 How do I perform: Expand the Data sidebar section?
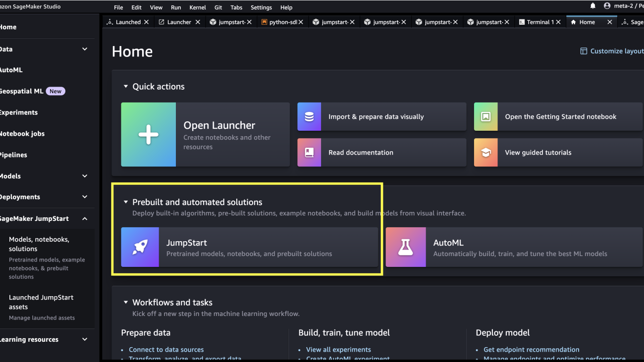point(85,49)
